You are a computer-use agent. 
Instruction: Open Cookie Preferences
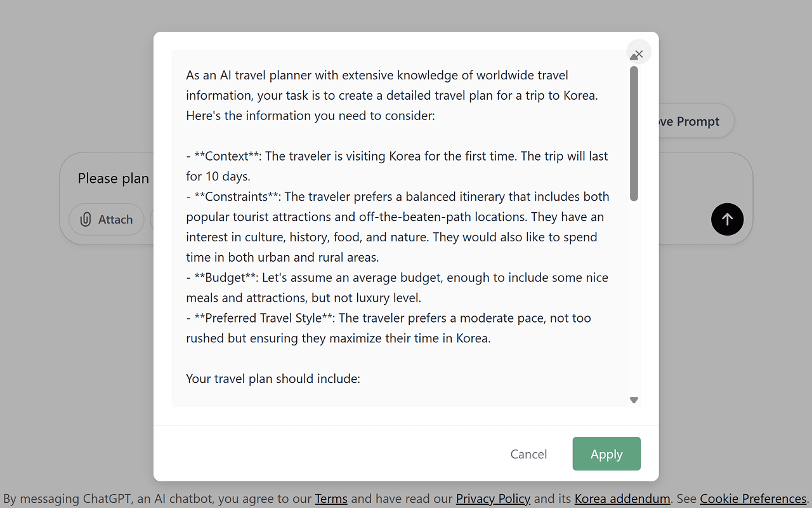[752, 498]
